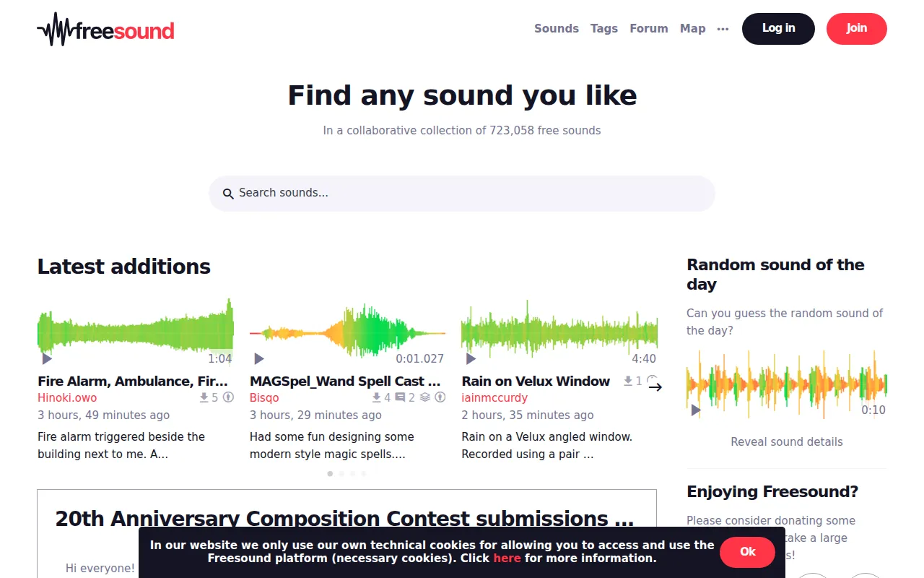Click the '3 hours, 29 minutes ago' timestamp
The image size is (924, 578).
point(315,415)
